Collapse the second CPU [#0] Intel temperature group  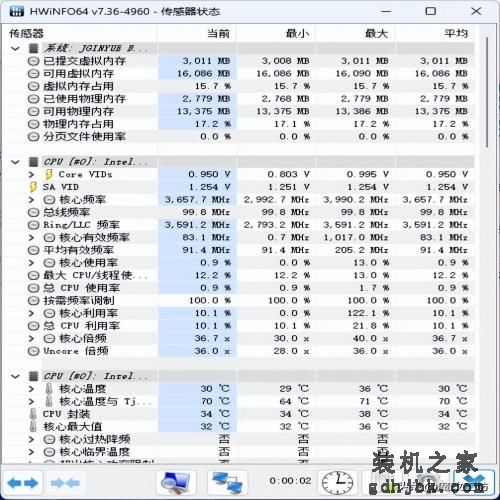tap(15, 377)
